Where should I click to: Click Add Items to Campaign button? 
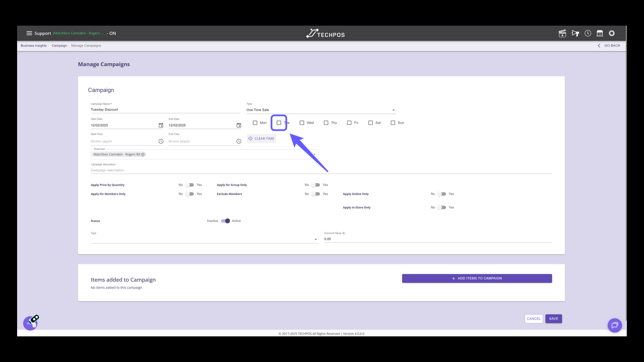click(x=477, y=278)
